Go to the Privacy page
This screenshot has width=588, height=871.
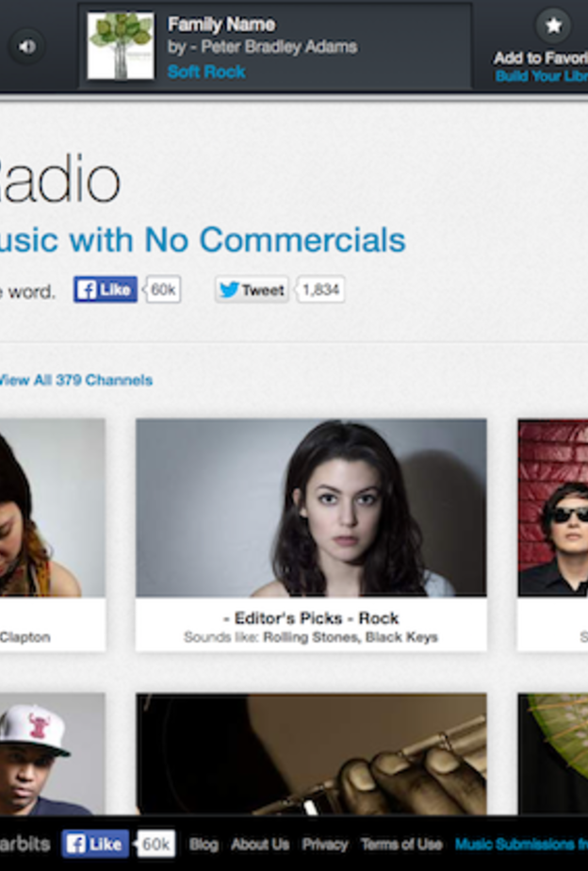coord(325,845)
